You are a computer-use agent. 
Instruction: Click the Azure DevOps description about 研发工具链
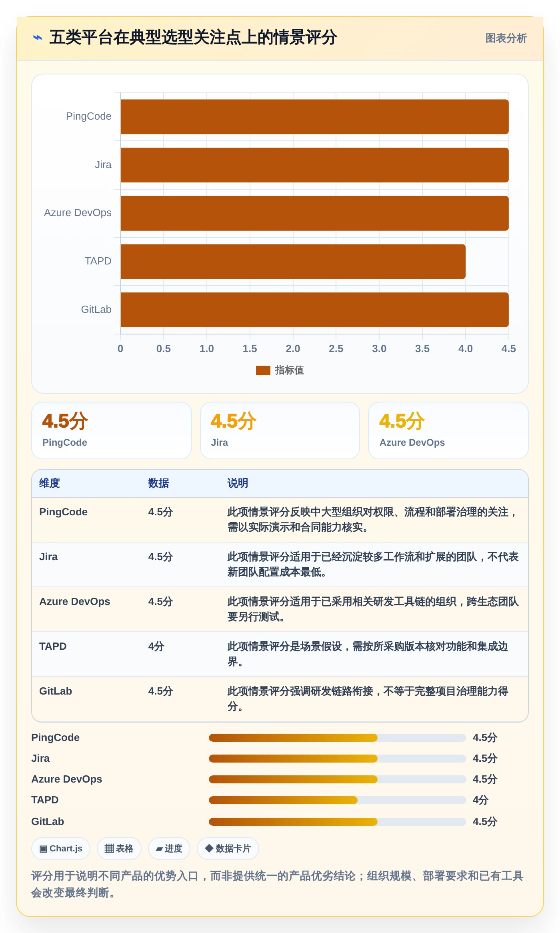pyautogui.click(x=373, y=609)
